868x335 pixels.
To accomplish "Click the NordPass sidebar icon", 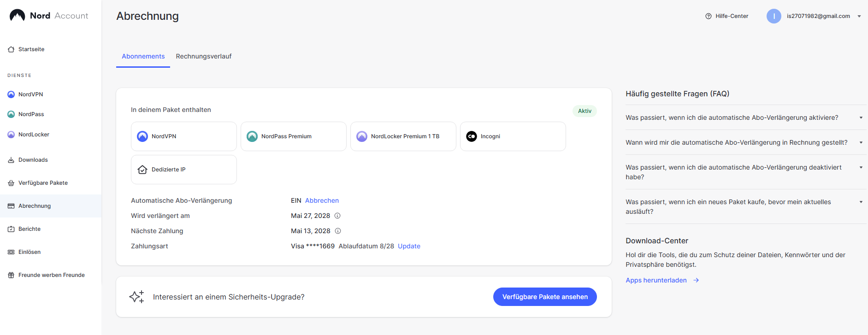I will 11,114.
